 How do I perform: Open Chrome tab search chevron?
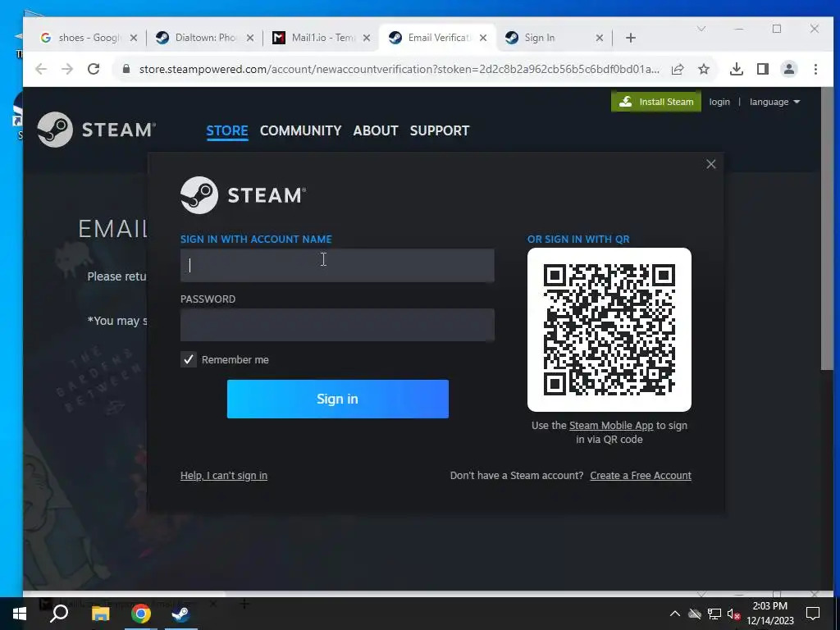701,29
